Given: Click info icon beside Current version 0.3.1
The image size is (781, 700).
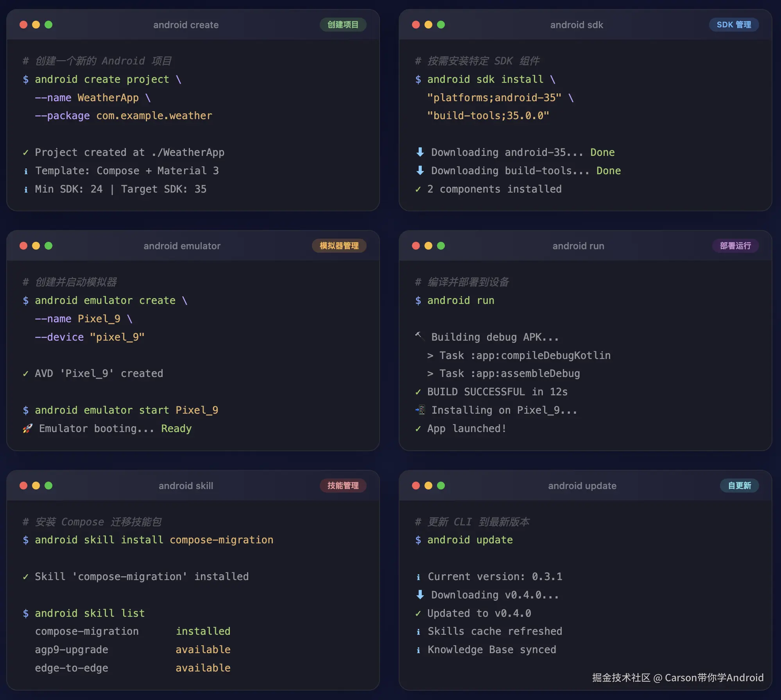Looking at the screenshot, I should [x=418, y=577].
